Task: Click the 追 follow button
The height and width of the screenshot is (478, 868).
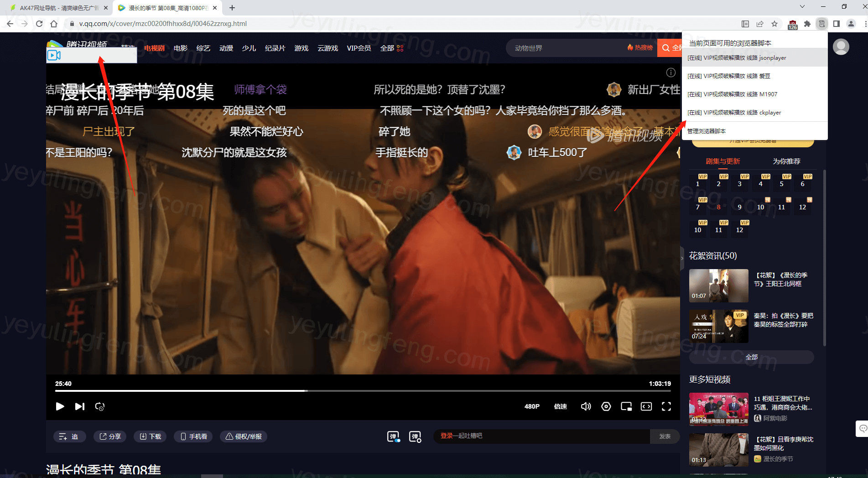Action: (69, 436)
